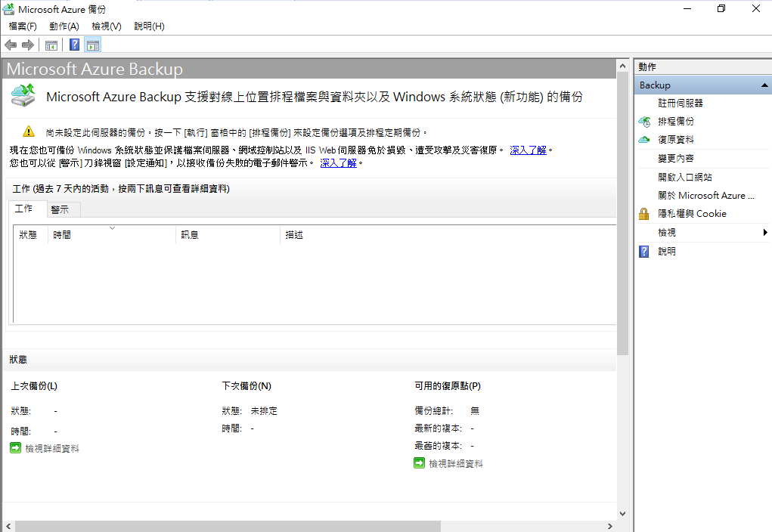
Task: Open the 檢視(V) menu
Action: click(107, 26)
